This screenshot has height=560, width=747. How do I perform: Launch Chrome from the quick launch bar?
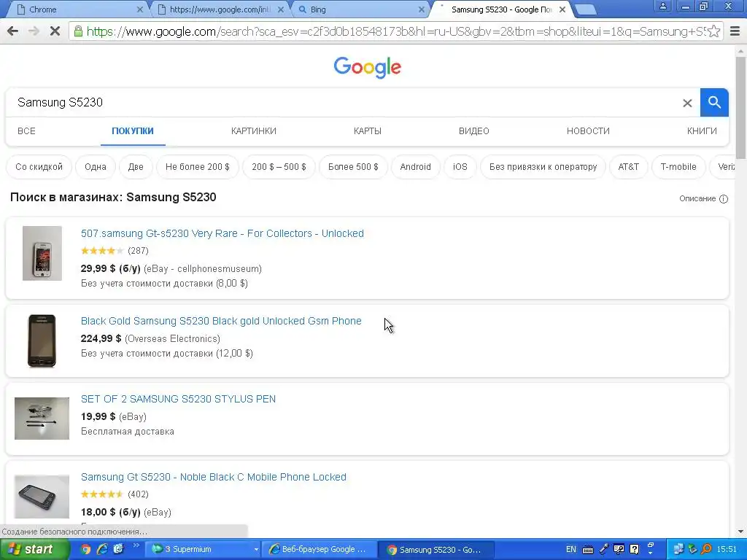tap(86, 550)
